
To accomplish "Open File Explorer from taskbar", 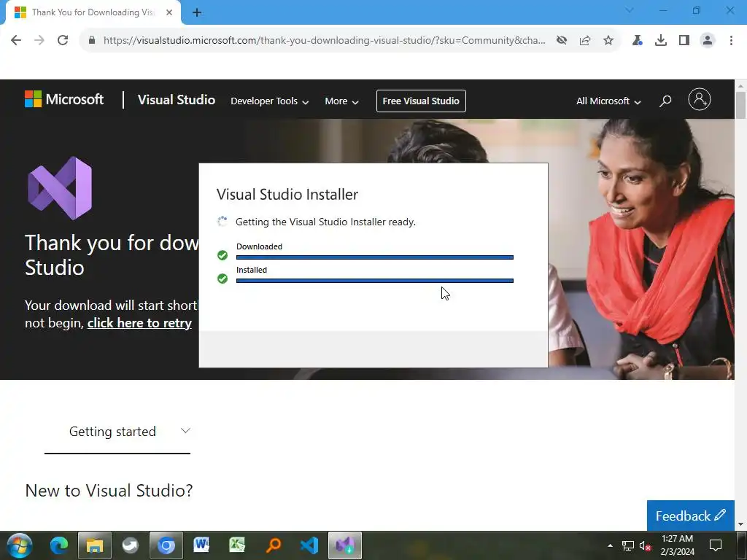I will pyautogui.click(x=95, y=545).
